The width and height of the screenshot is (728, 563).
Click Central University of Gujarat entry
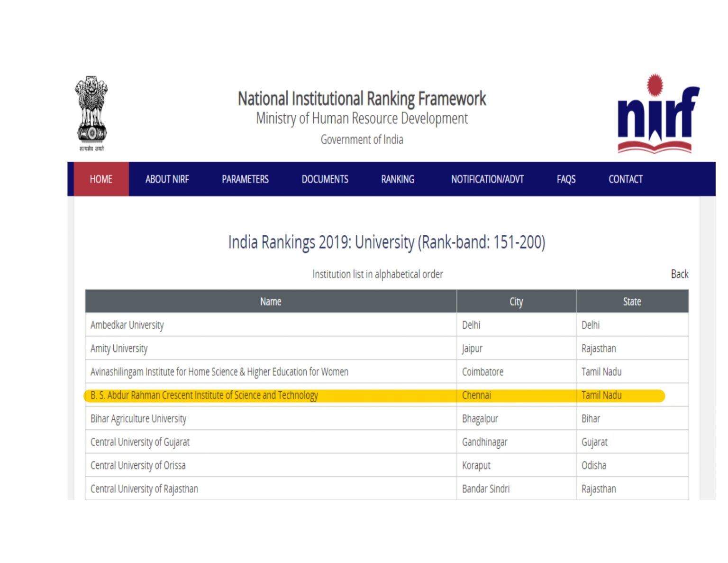click(140, 442)
